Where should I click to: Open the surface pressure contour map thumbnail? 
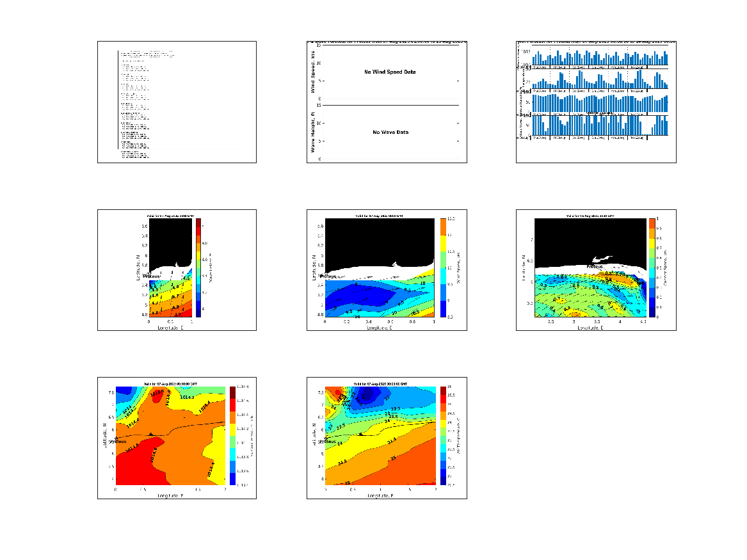pyautogui.click(x=177, y=438)
